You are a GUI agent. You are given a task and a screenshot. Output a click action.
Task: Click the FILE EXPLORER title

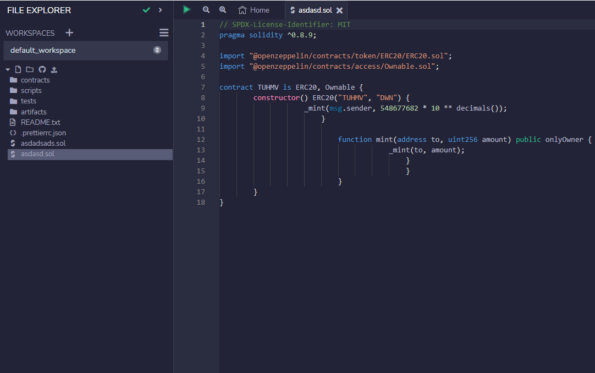(x=39, y=11)
